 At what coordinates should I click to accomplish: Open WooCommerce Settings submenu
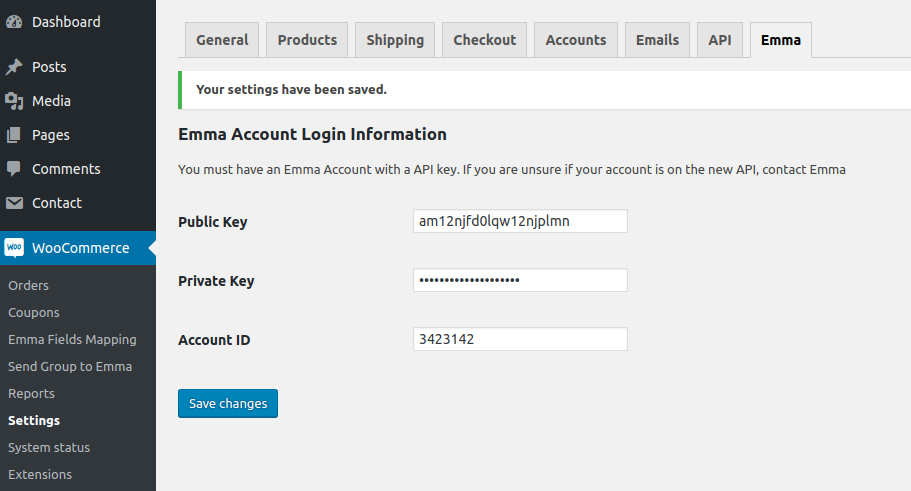34,421
